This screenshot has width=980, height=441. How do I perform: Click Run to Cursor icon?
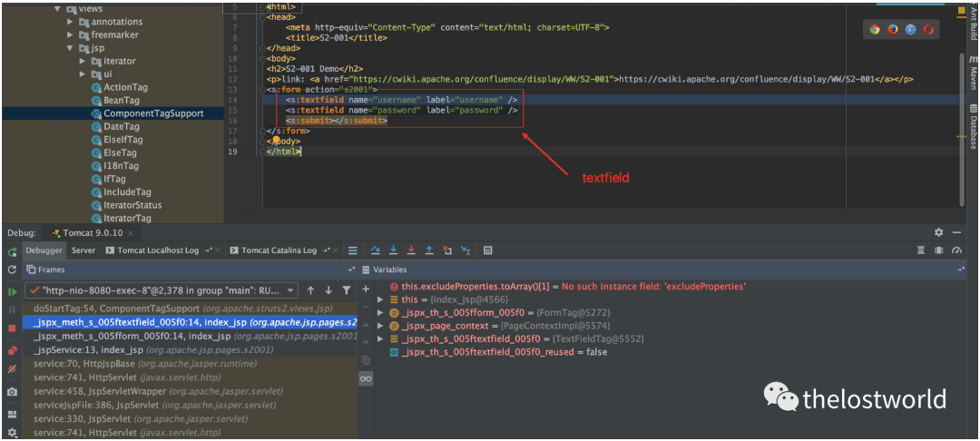(465, 250)
